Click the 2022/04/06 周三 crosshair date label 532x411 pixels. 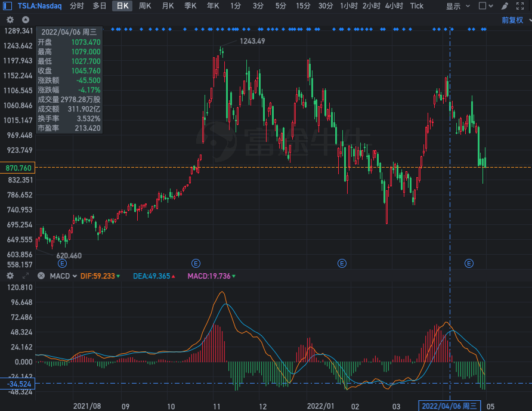coord(449,406)
